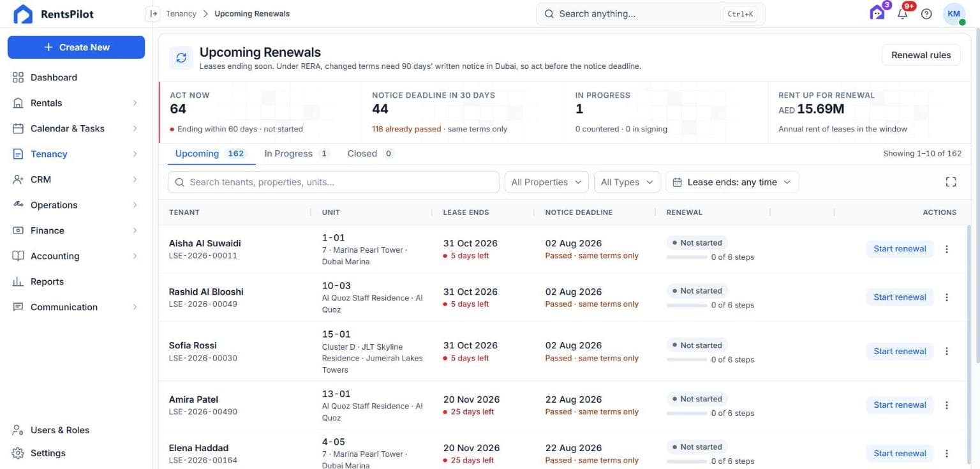Viewport: 980px width, 469px height.
Task: Click the RentsPilot house logo
Action: click(23, 14)
